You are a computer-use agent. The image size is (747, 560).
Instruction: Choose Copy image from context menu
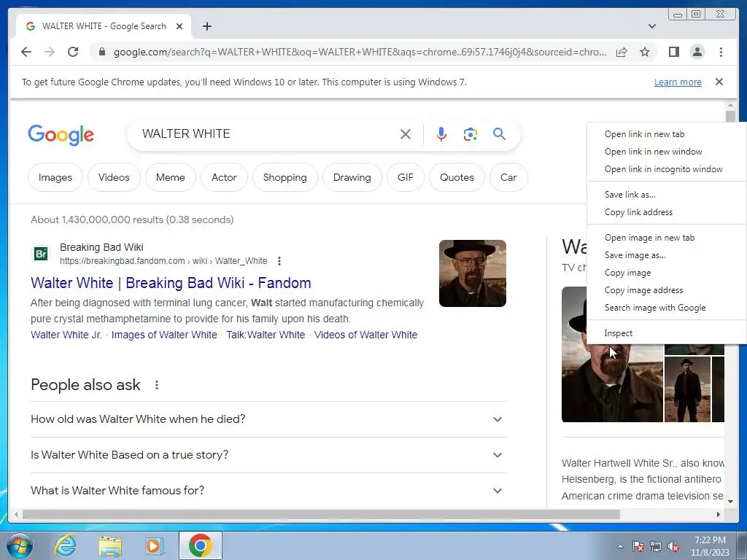(667, 273)
